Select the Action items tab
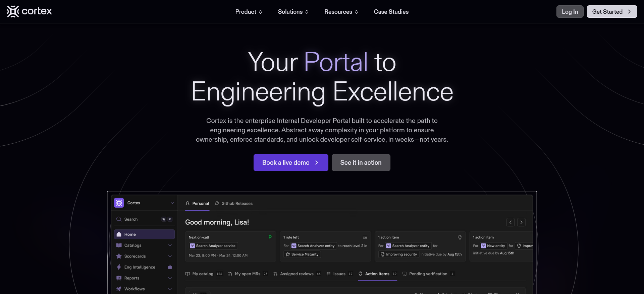 [378, 274]
